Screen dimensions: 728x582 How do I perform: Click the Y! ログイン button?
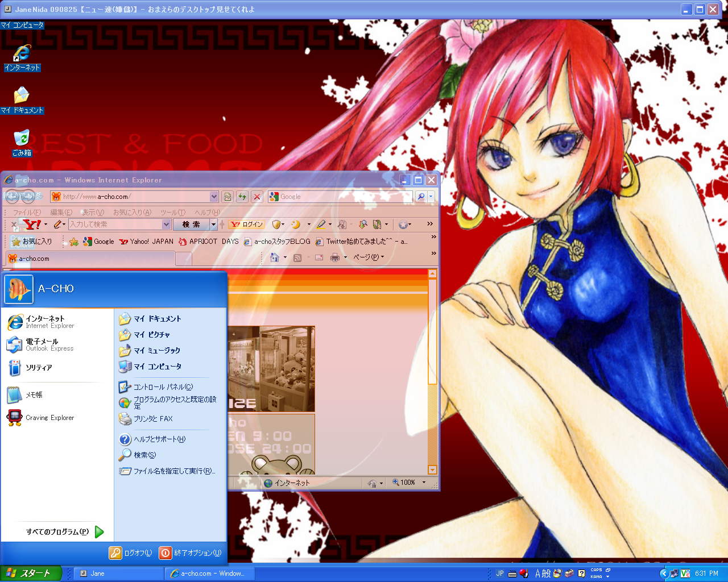(x=247, y=225)
